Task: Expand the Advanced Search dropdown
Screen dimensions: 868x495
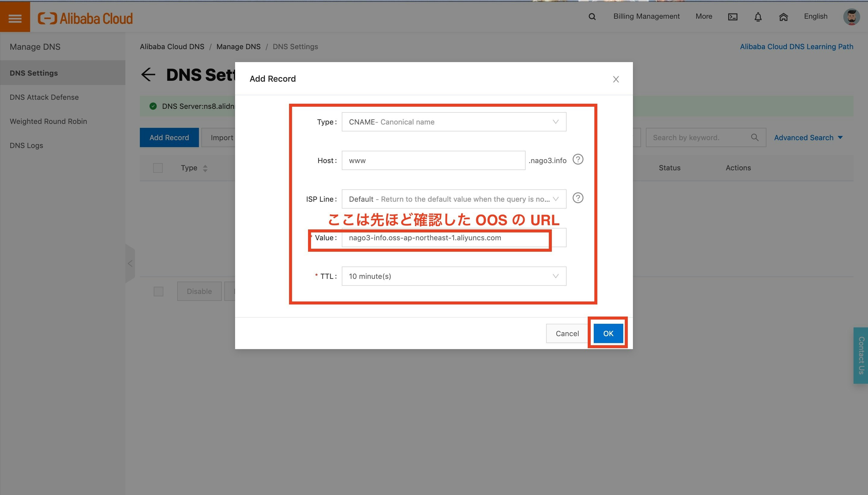Action: tap(808, 138)
